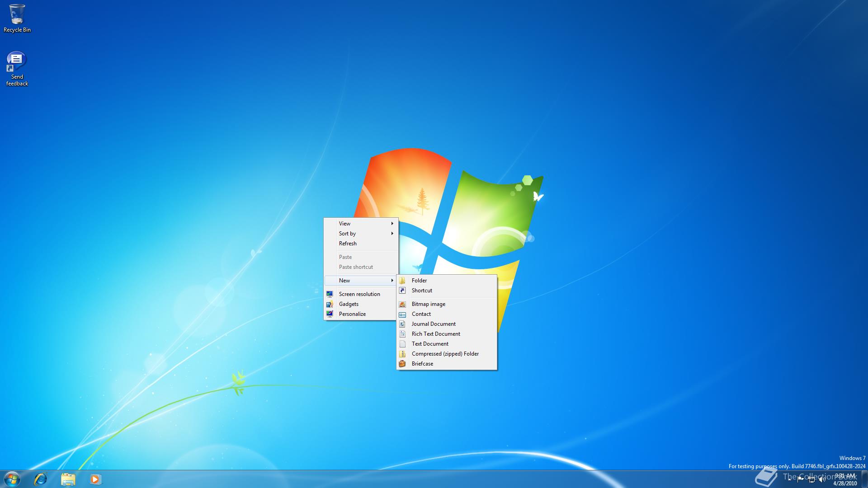This screenshot has width=868, height=488.
Task: Open the Start menu orb
Action: coord(12,479)
